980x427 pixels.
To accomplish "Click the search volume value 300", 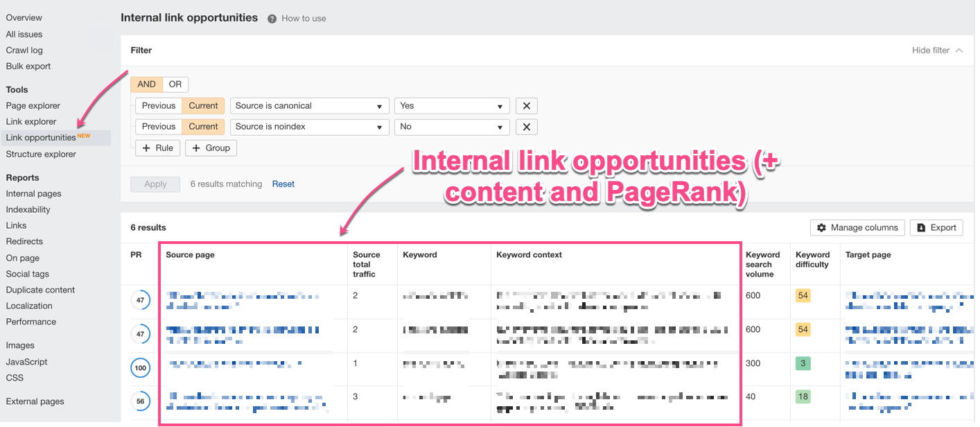I will 753,364.
